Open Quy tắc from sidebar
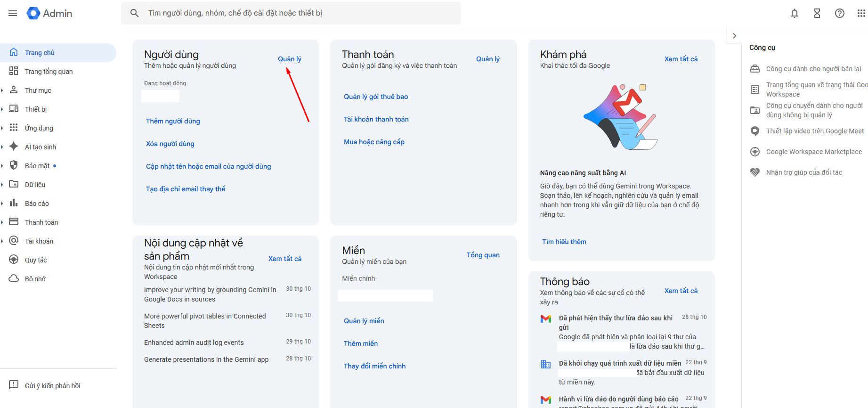The image size is (868, 408). tap(36, 260)
